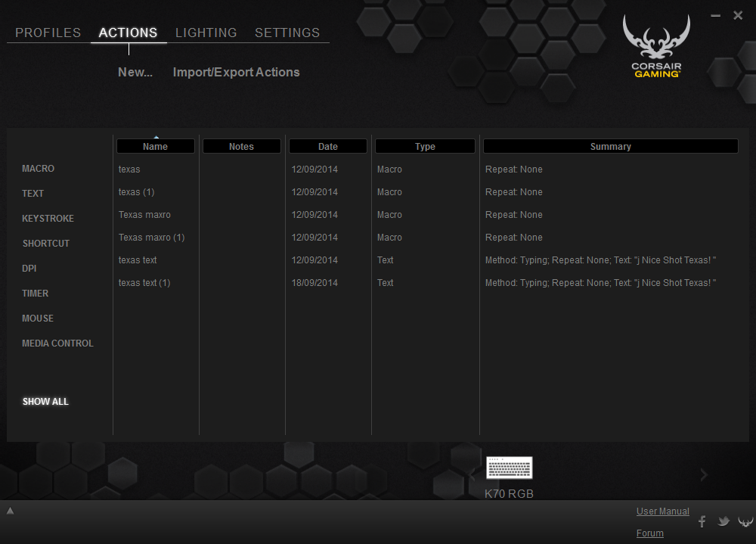This screenshot has width=756, height=544.
Task: Filter the list by MOUSE actions
Action: pos(38,319)
